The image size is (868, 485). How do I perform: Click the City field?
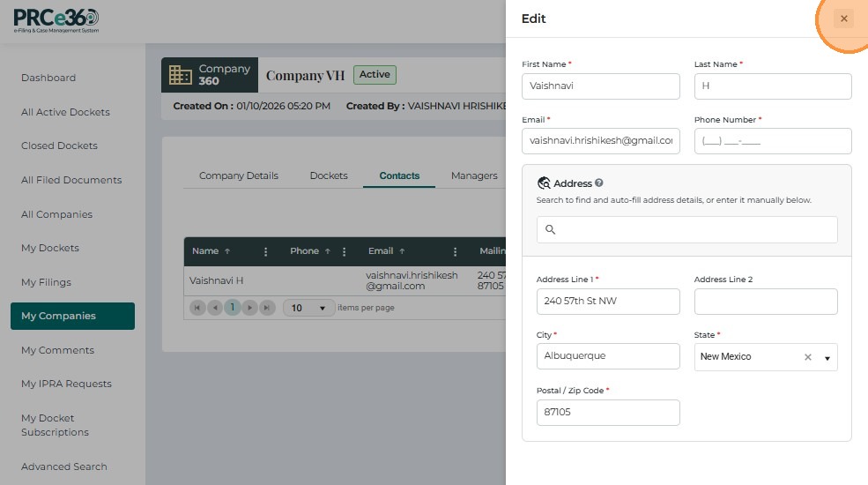pos(608,356)
